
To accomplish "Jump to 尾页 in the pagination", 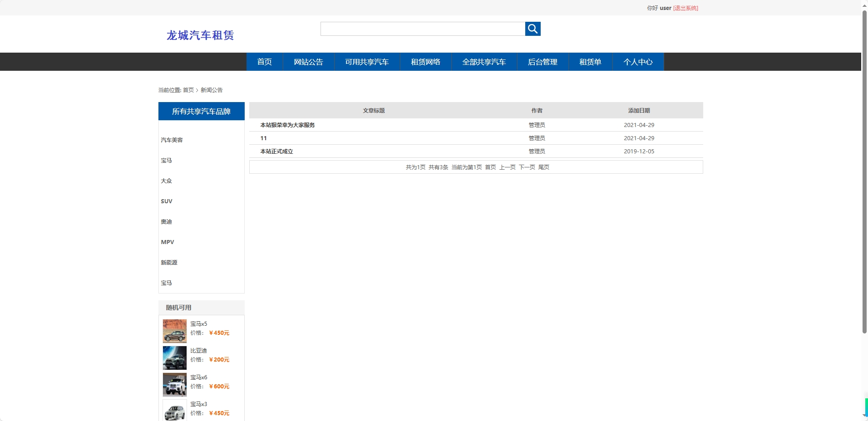I will [544, 167].
